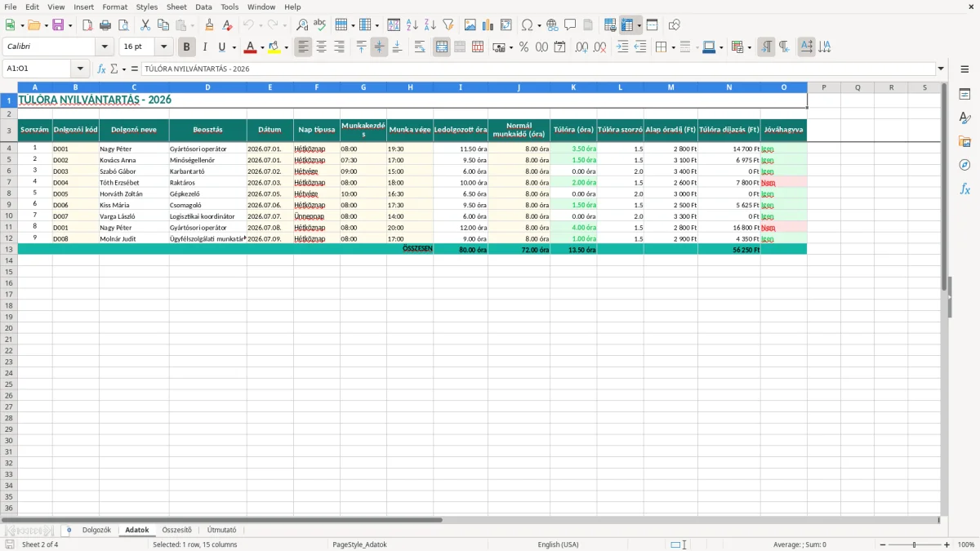Image resolution: width=980 pixels, height=551 pixels.
Task: Run the spelling check
Action: click(x=320, y=25)
